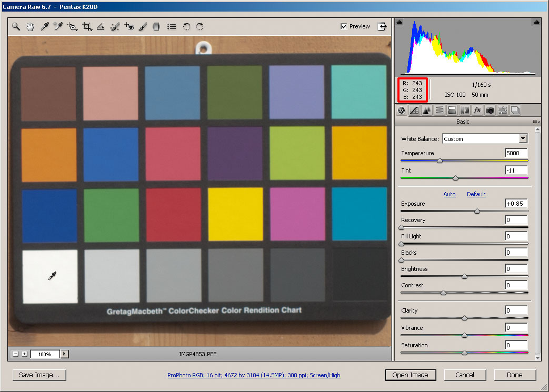Click the Default tone link

(476, 194)
